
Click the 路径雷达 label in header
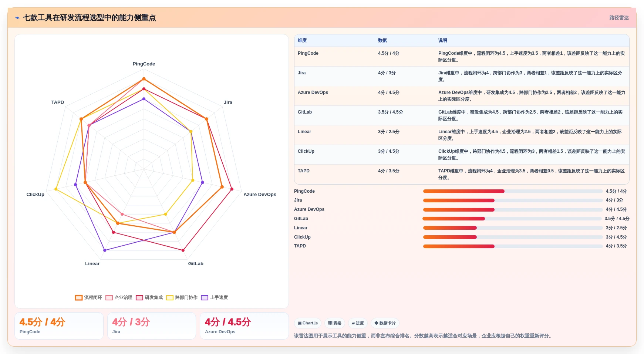pyautogui.click(x=619, y=18)
